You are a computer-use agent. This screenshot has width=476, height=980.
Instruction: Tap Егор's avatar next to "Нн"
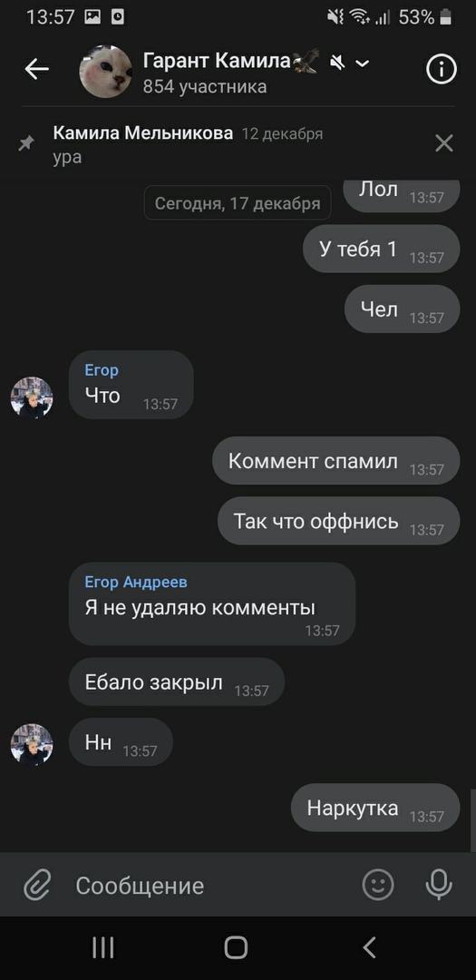click(32, 745)
